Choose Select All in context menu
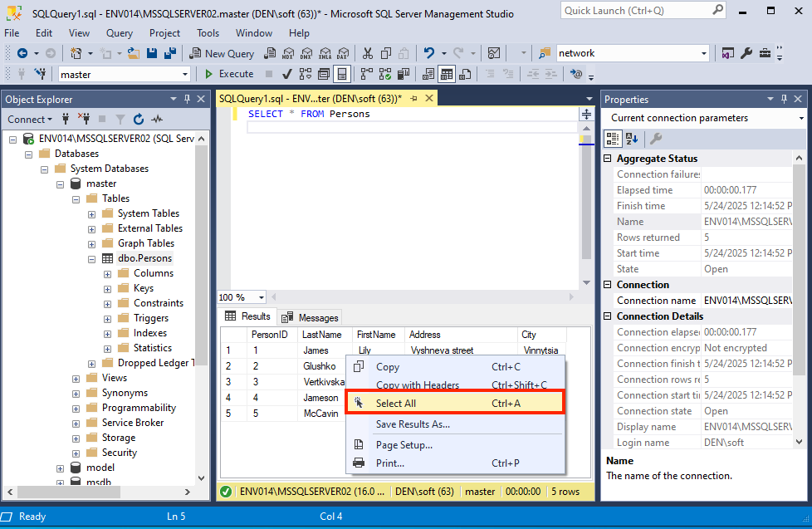This screenshot has width=812, height=529. 455,403
